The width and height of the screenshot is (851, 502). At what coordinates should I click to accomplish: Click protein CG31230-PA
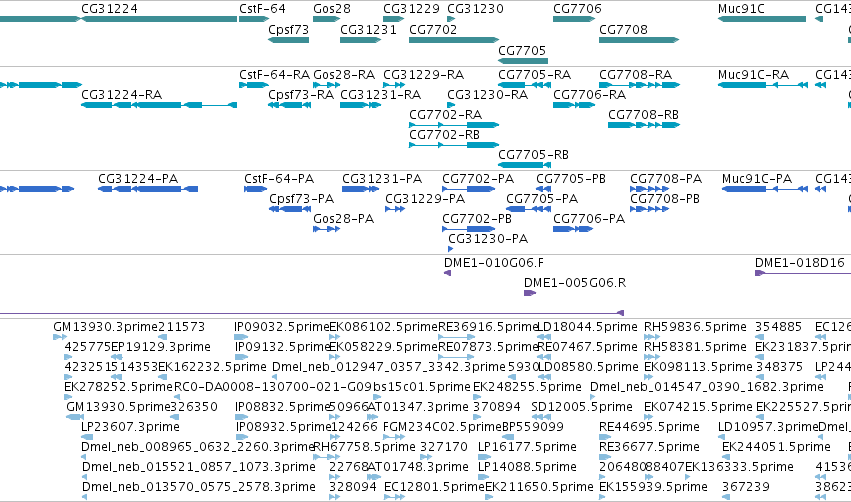point(450,249)
